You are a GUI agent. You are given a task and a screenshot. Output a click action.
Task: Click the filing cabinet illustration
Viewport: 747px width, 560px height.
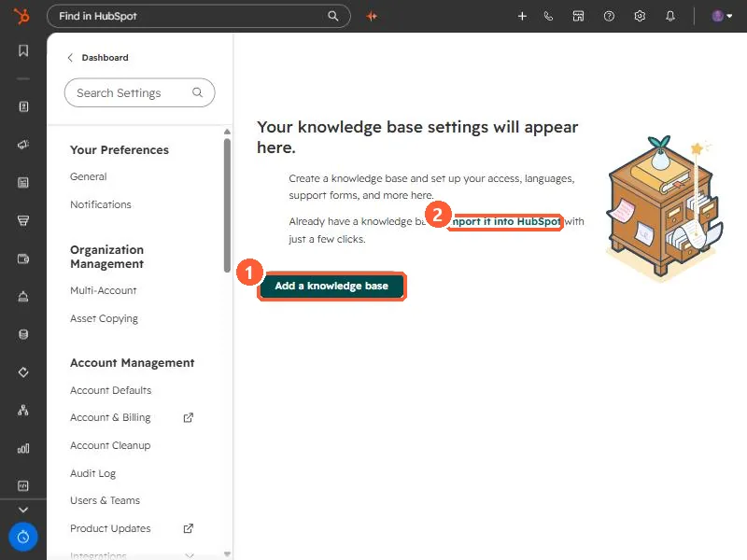[664, 207]
